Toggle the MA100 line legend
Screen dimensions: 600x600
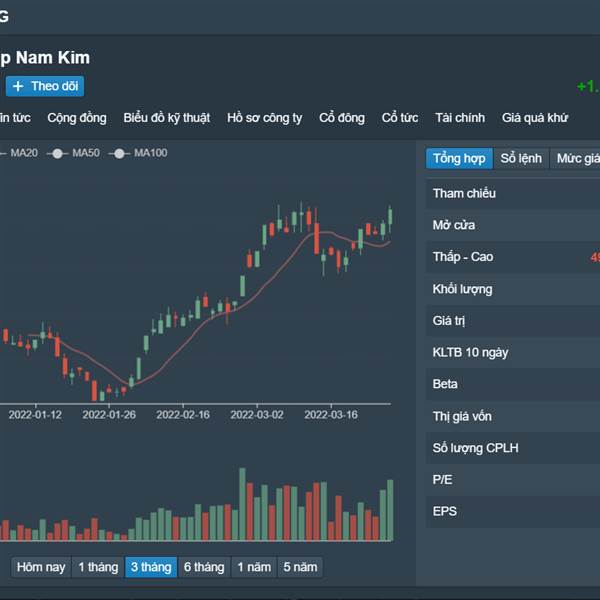138,153
